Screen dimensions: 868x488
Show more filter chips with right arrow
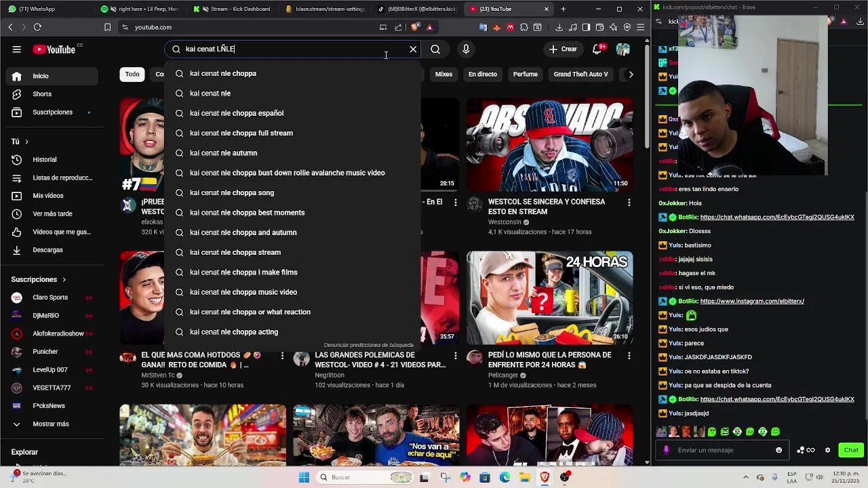[631, 75]
